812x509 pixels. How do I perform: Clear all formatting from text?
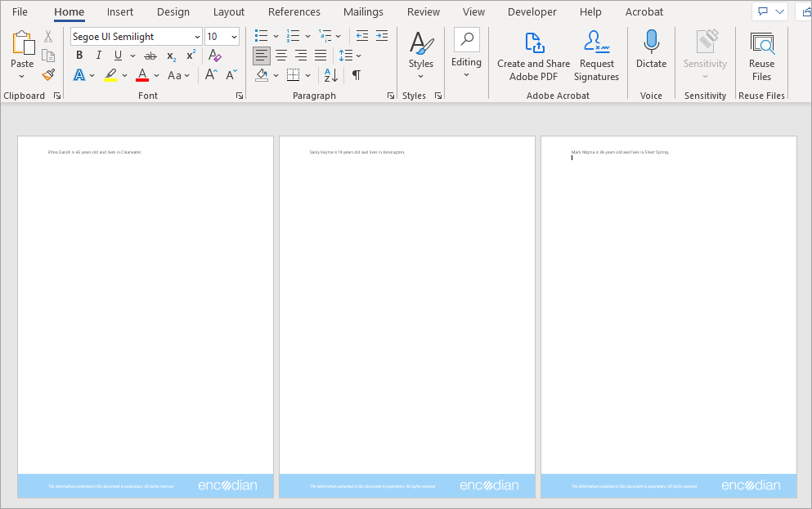[214, 56]
